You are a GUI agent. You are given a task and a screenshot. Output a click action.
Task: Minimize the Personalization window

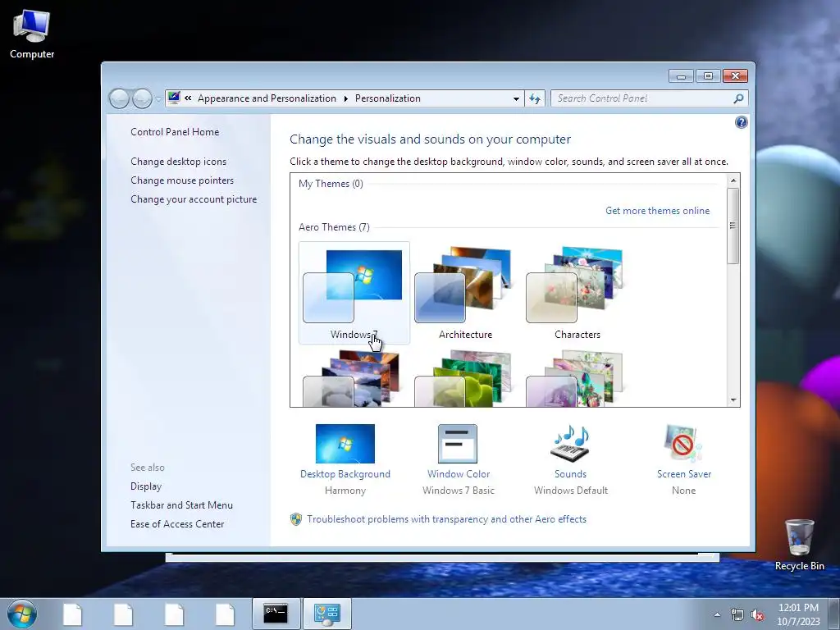point(681,76)
